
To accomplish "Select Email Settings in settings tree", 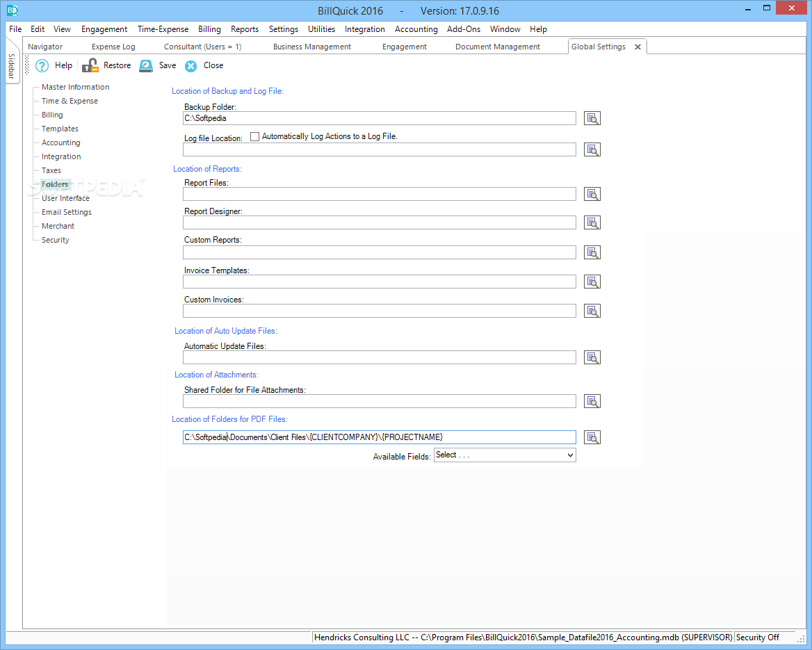I will pyautogui.click(x=66, y=212).
